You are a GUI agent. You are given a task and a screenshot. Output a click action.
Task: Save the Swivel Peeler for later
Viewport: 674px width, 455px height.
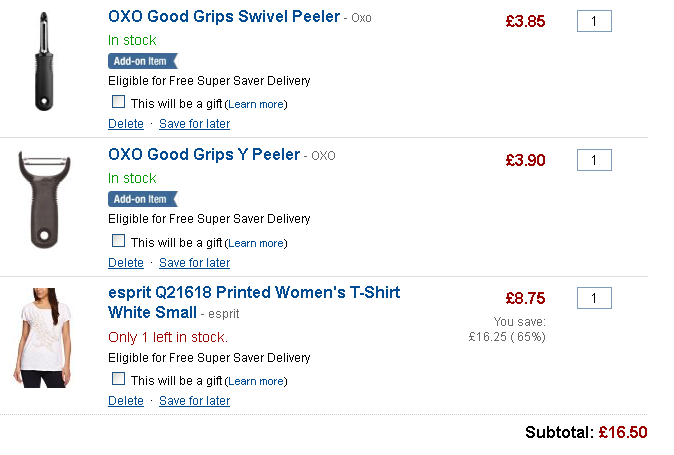(x=194, y=124)
